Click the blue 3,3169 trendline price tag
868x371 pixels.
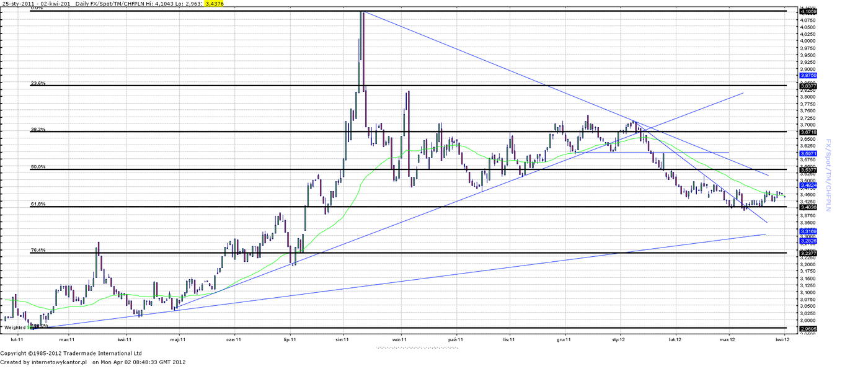pos(808,231)
